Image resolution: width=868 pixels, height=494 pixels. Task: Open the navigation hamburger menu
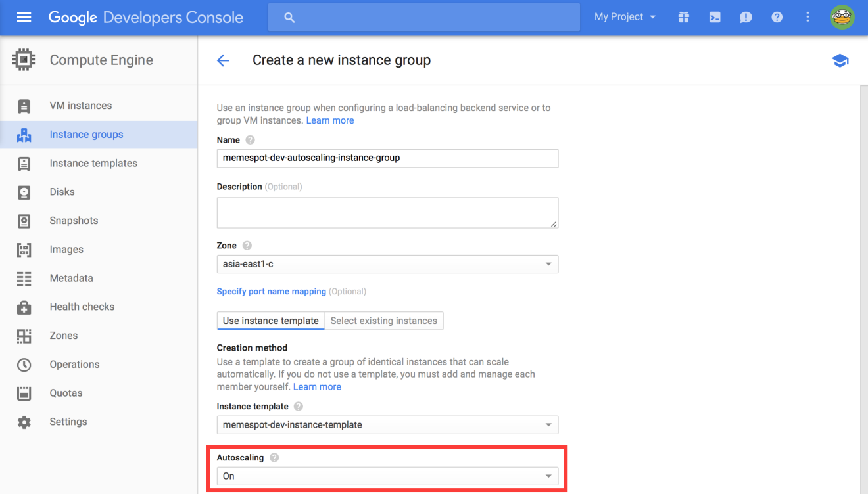(24, 17)
